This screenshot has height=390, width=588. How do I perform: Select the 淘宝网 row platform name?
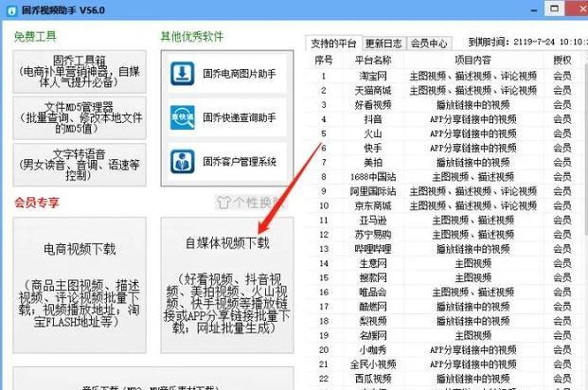[x=373, y=76]
